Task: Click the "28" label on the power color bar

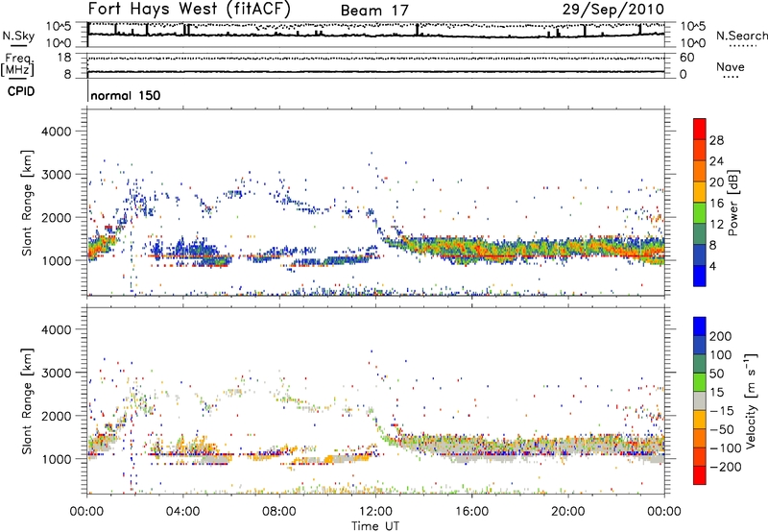Action: 716,140
